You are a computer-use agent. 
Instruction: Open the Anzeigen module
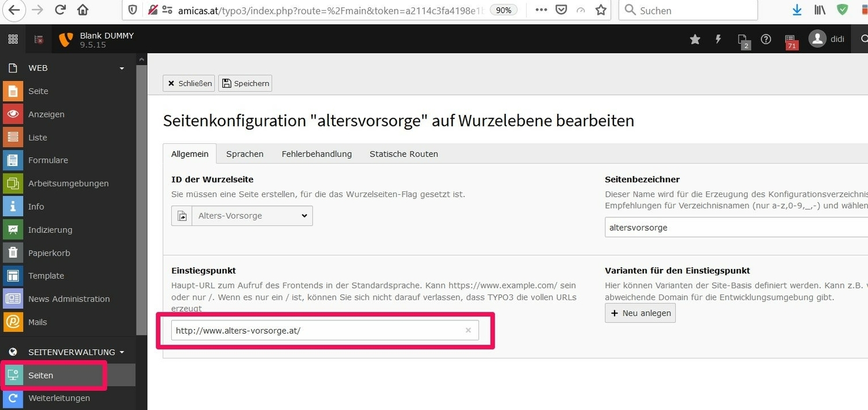[68, 114]
